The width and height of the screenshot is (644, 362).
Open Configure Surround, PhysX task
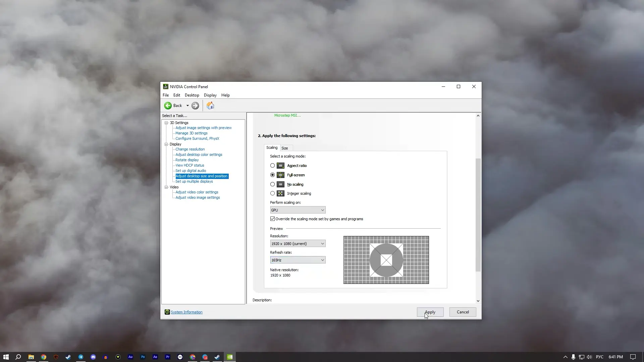tap(197, 138)
